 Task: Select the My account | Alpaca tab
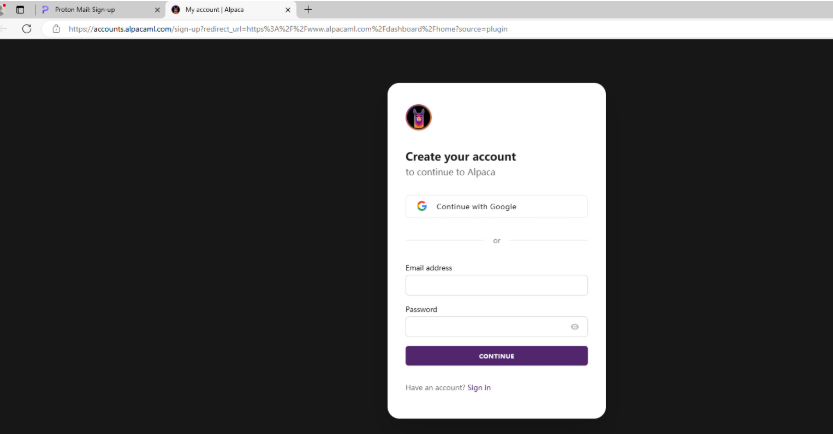221,10
